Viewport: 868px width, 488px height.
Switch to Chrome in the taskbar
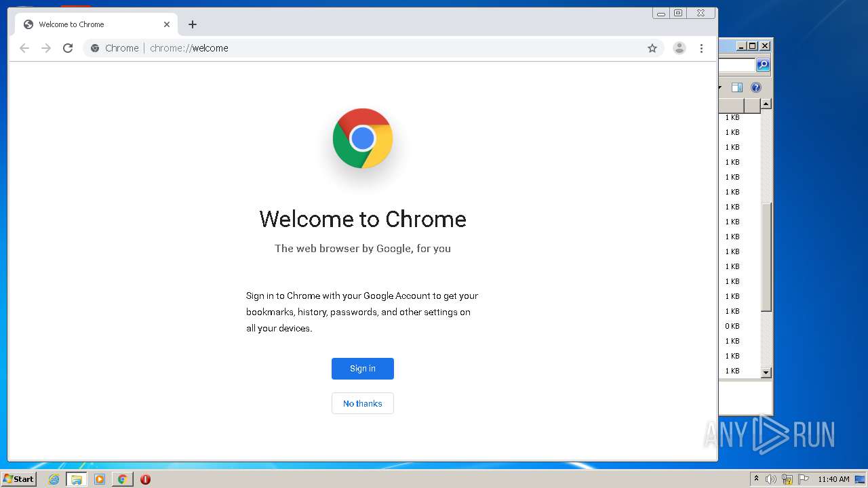coord(122,479)
